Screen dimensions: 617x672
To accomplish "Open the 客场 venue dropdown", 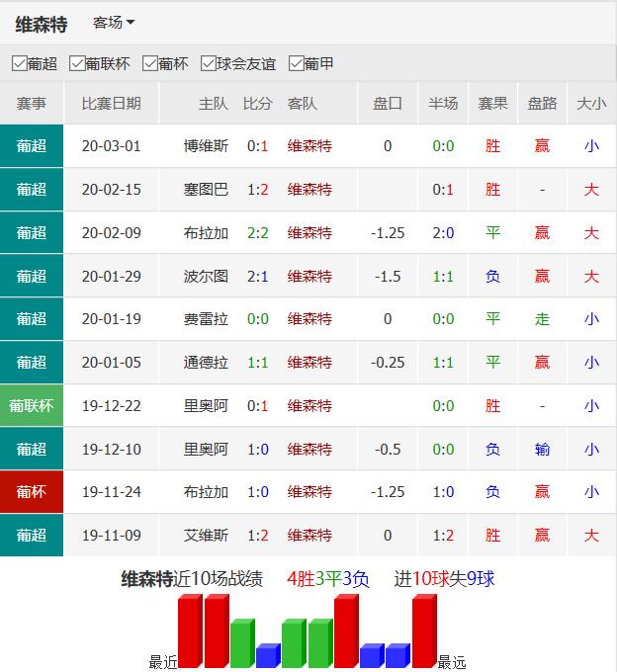I will pos(114,23).
